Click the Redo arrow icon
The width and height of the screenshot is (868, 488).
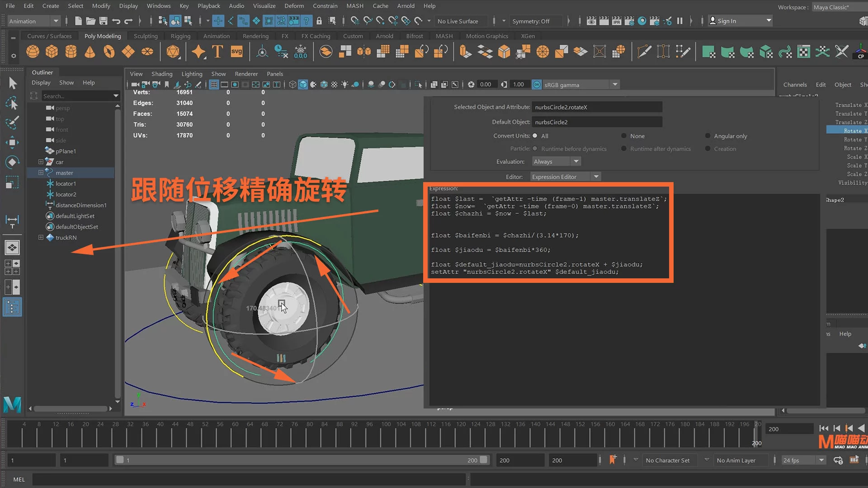128,21
